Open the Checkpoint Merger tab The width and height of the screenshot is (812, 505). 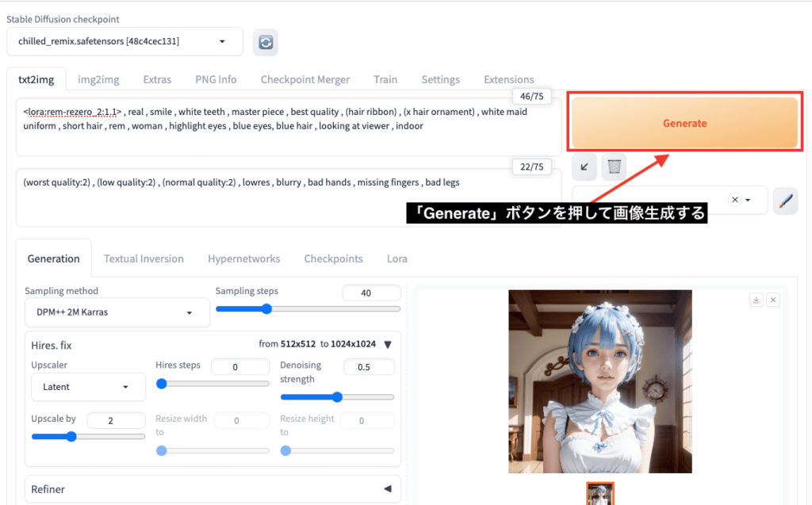[x=305, y=80]
